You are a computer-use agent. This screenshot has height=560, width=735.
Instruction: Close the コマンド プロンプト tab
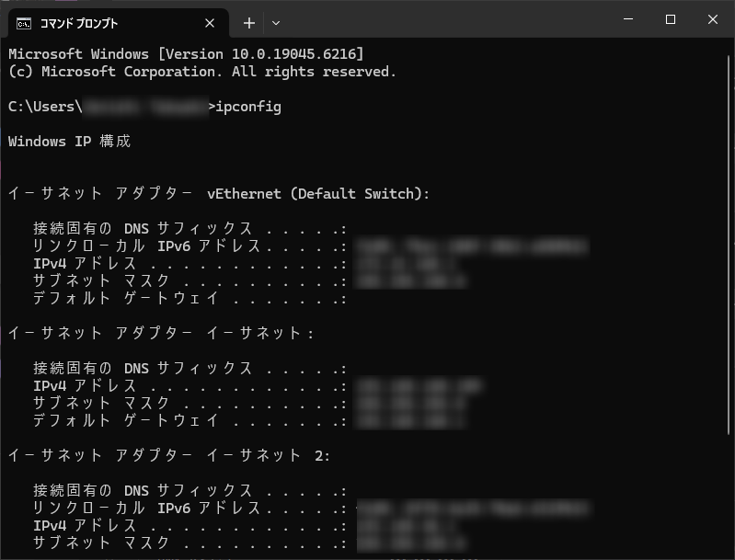210,23
